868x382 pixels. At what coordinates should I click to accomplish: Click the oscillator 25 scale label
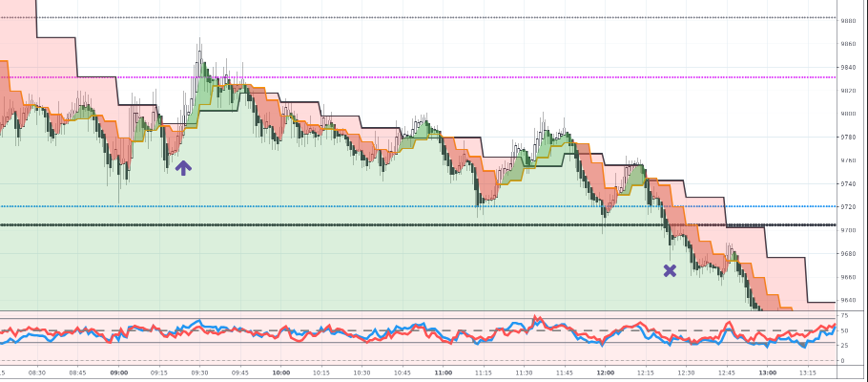tap(844, 346)
